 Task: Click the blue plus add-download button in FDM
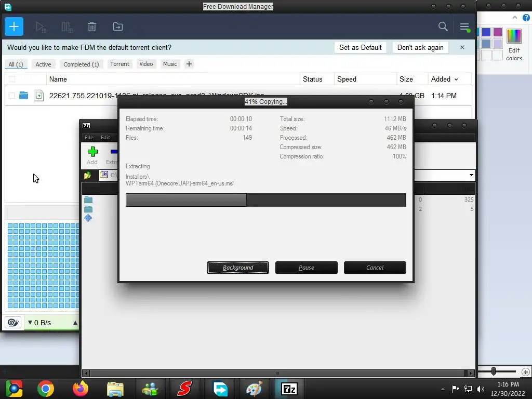click(14, 26)
